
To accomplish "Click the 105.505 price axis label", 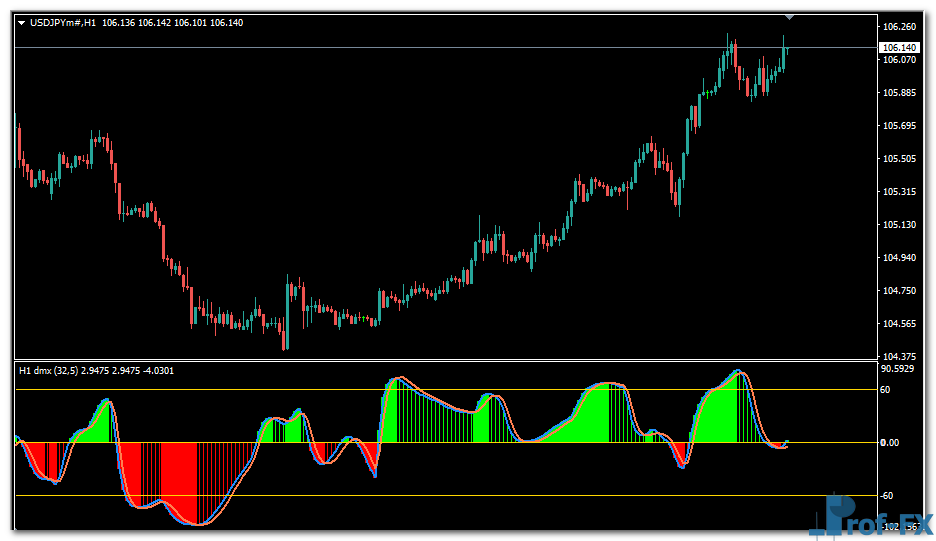I will pos(899,159).
